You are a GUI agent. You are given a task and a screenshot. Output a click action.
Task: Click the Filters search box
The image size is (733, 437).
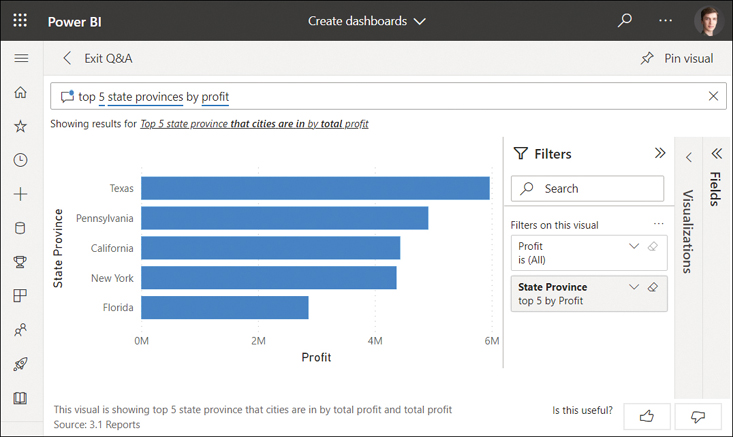(587, 188)
